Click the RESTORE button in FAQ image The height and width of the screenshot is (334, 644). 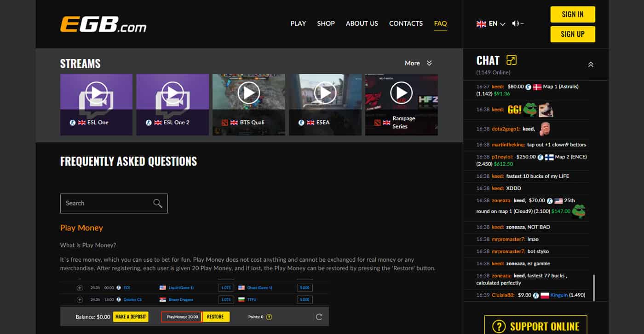(215, 317)
